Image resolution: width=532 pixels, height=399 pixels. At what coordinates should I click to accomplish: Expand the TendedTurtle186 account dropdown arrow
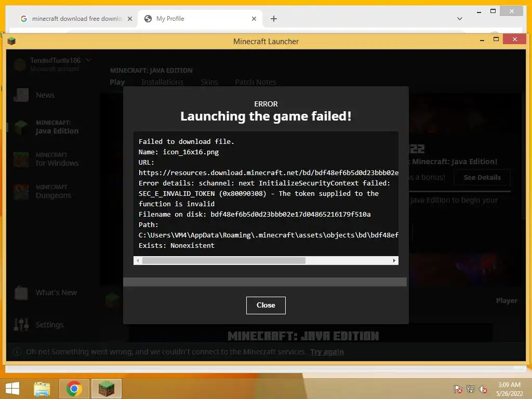click(88, 60)
